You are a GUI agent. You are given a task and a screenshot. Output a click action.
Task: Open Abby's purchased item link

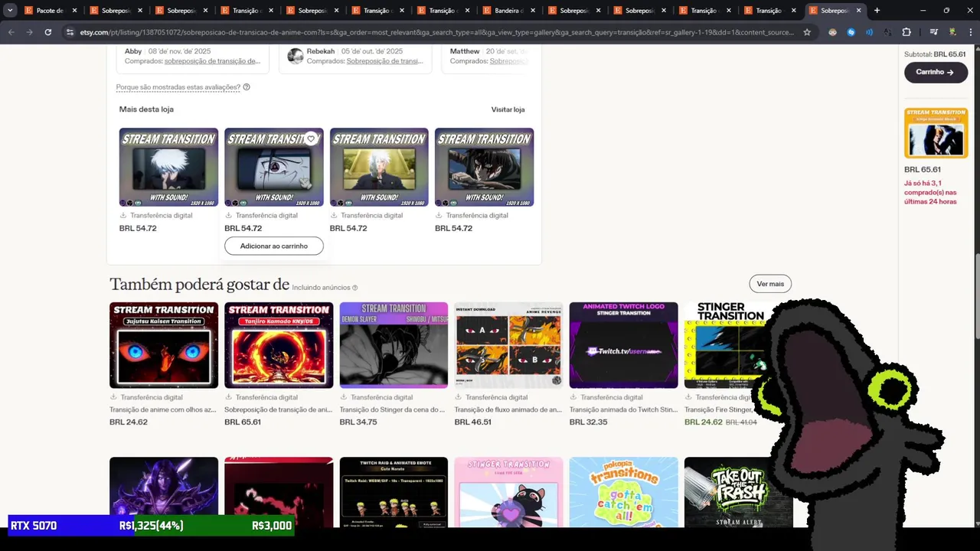pos(212,61)
